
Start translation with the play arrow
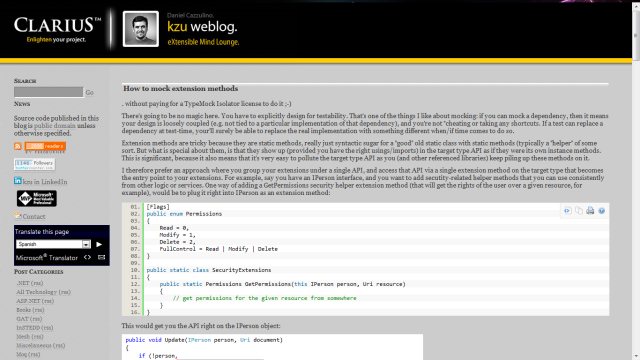click(99, 244)
